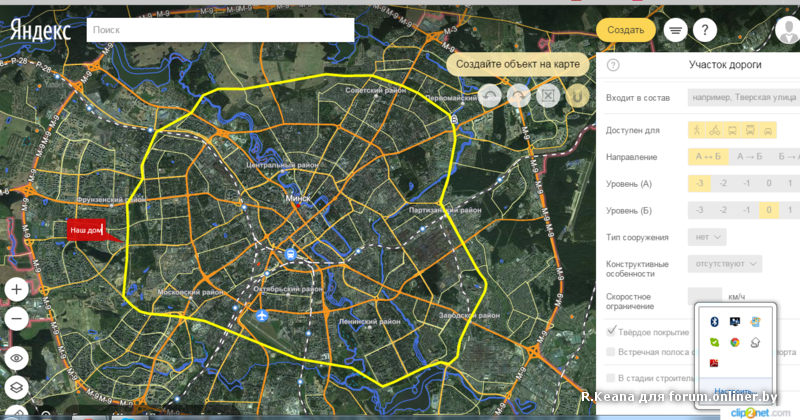
Task: Toggle pedestrian access icon
Action: 696,130
